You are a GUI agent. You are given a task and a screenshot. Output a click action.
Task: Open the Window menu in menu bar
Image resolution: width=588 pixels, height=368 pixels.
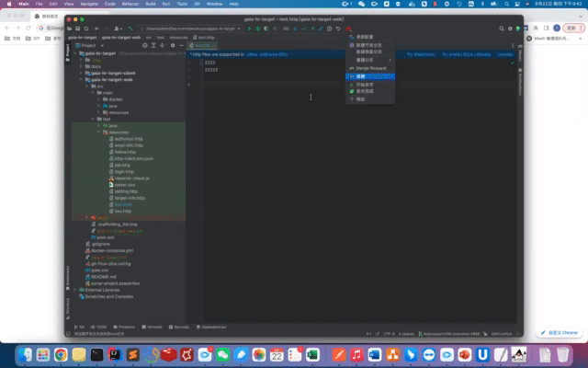pos(214,4)
